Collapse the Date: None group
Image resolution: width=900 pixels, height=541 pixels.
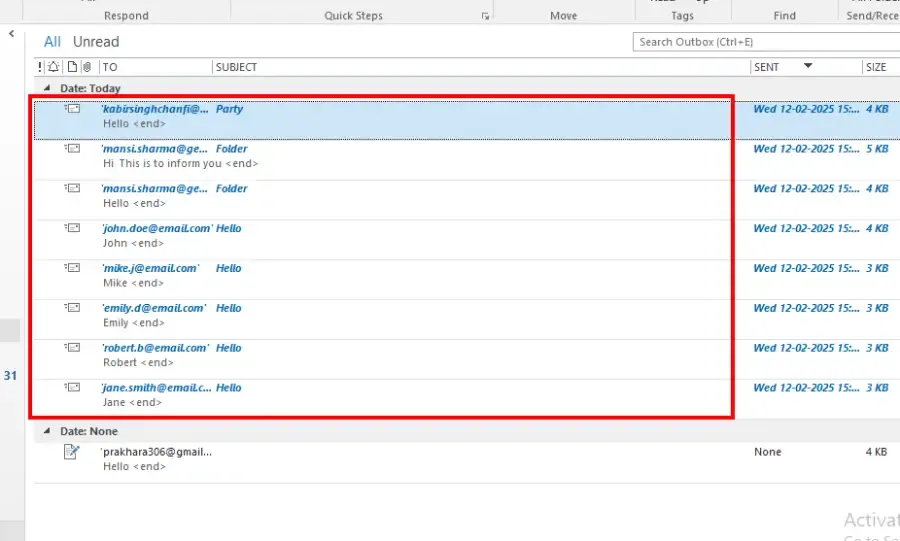(47, 431)
